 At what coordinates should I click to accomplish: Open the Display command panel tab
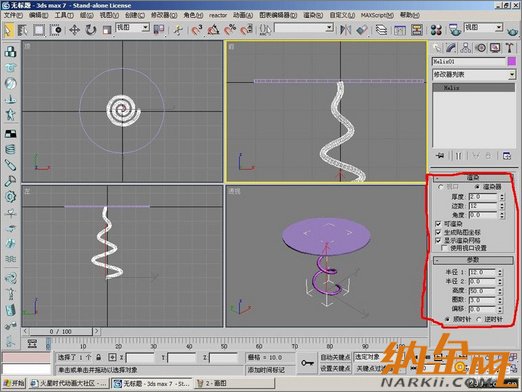coord(495,48)
